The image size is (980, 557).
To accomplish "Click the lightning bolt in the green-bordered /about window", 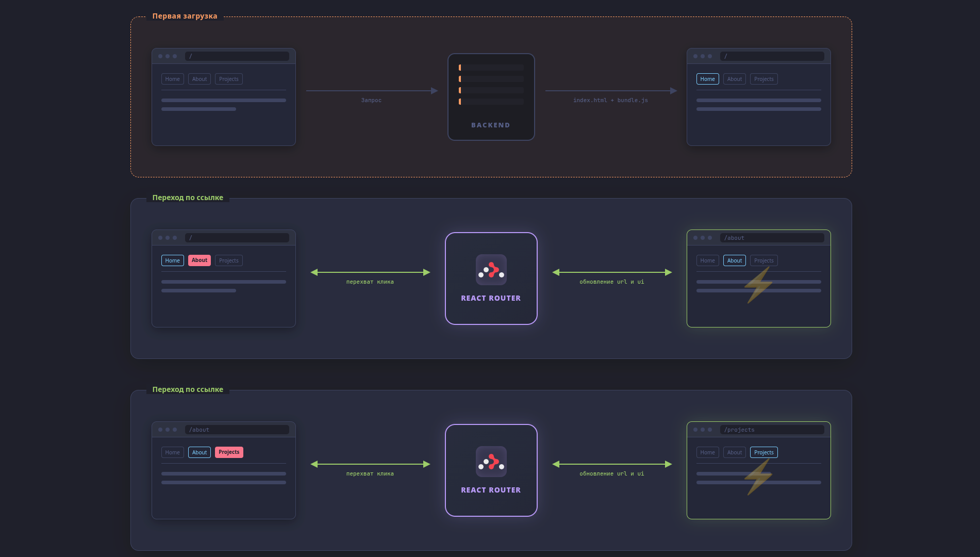I will click(x=758, y=285).
